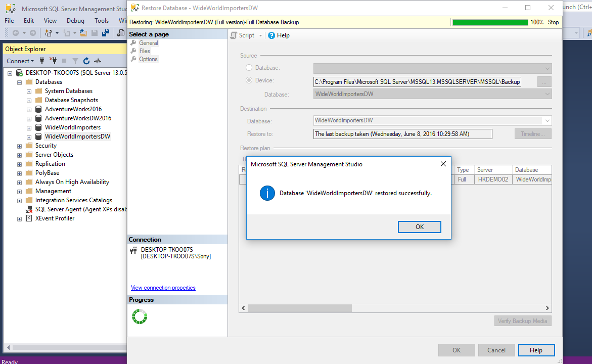The image size is (592, 364).
Task: Click the Save All double-disk icon
Action: pyautogui.click(x=106, y=33)
